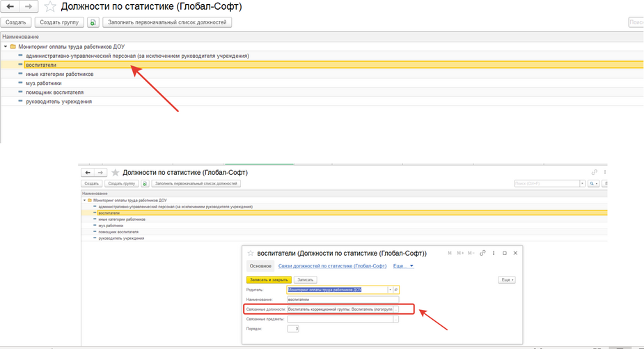
Task: Open the Еще dropdown button in dialog toolbar
Action: (x=507, y=279)
